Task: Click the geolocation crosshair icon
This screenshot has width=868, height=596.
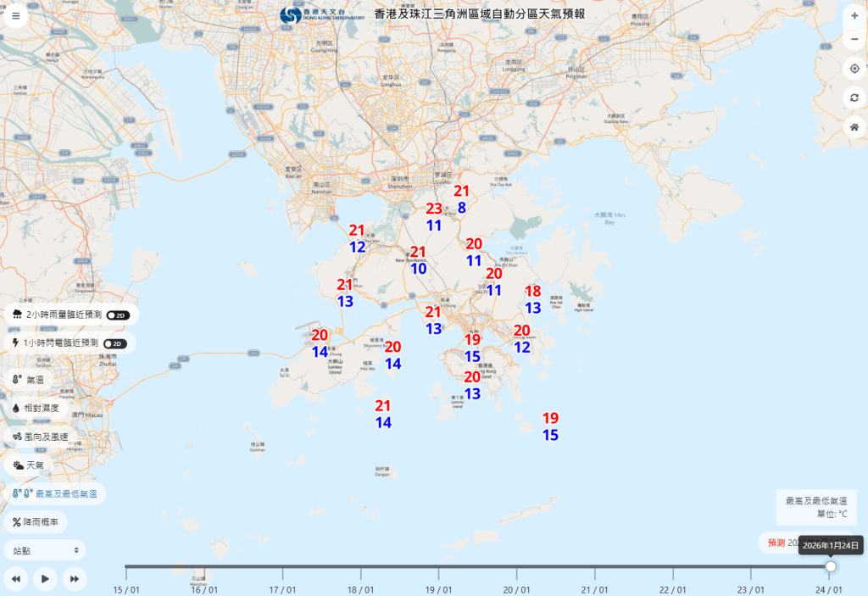Action: click(854, 68)
